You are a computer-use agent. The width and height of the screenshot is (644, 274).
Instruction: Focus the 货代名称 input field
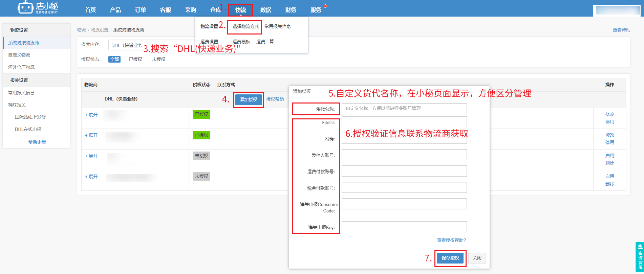pyautogui.click(x=404, y=109)
